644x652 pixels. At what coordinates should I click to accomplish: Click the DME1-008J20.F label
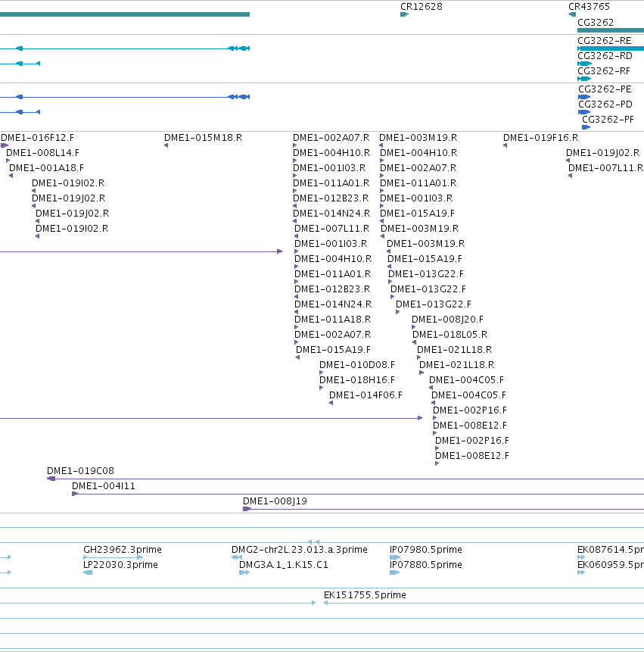pos(448,320)
